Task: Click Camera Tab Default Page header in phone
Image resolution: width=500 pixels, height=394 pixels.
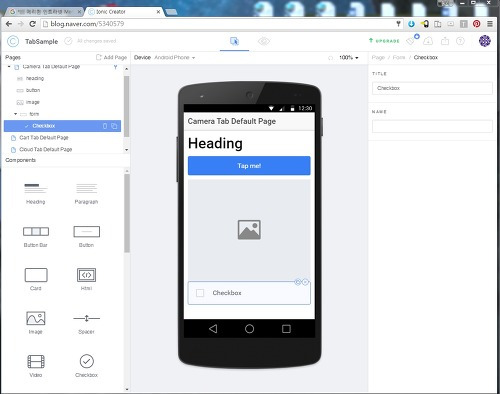Action: tap(232, 121)
